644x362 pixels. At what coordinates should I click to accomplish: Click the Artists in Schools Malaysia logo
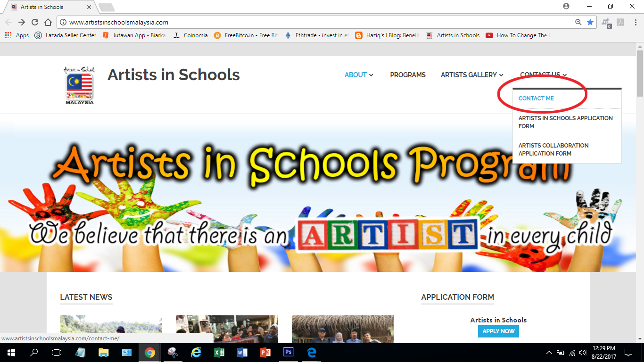(x=79, y=85)
